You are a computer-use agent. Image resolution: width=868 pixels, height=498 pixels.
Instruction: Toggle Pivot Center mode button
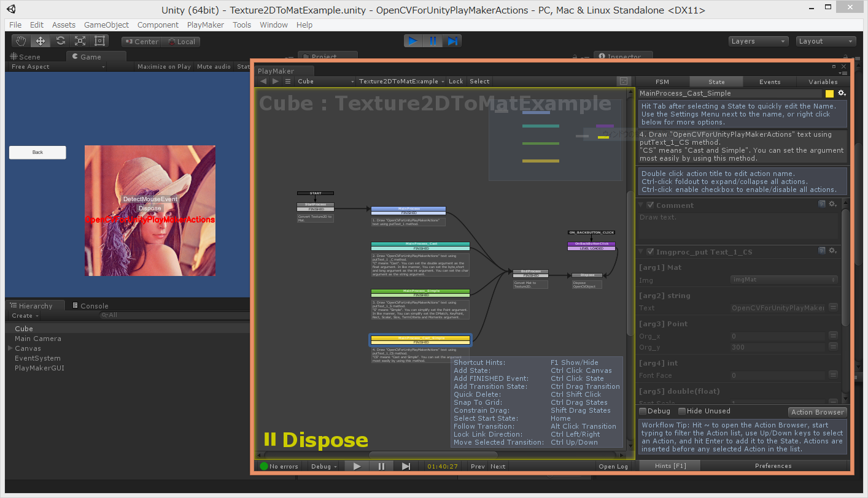[x=141, y=42]
